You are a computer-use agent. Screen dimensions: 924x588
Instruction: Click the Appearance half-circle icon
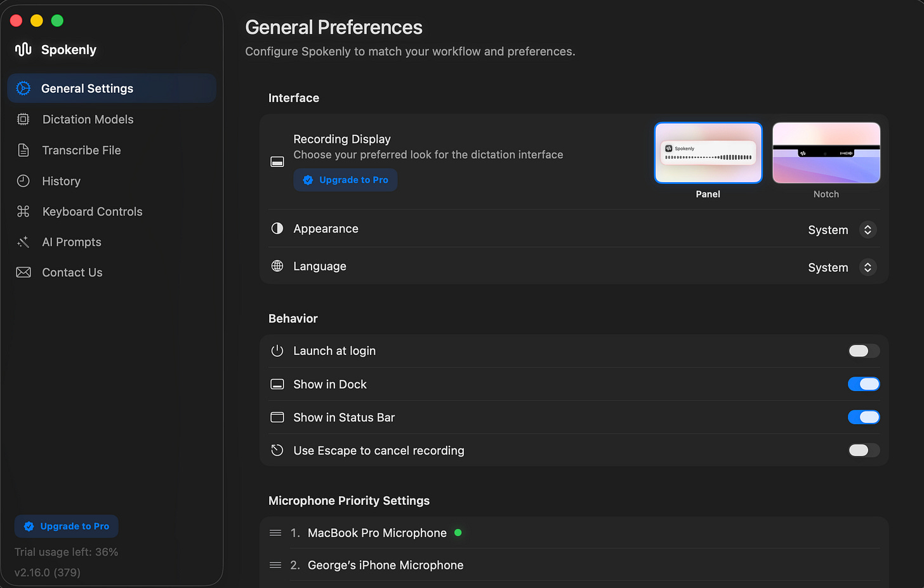277,229
